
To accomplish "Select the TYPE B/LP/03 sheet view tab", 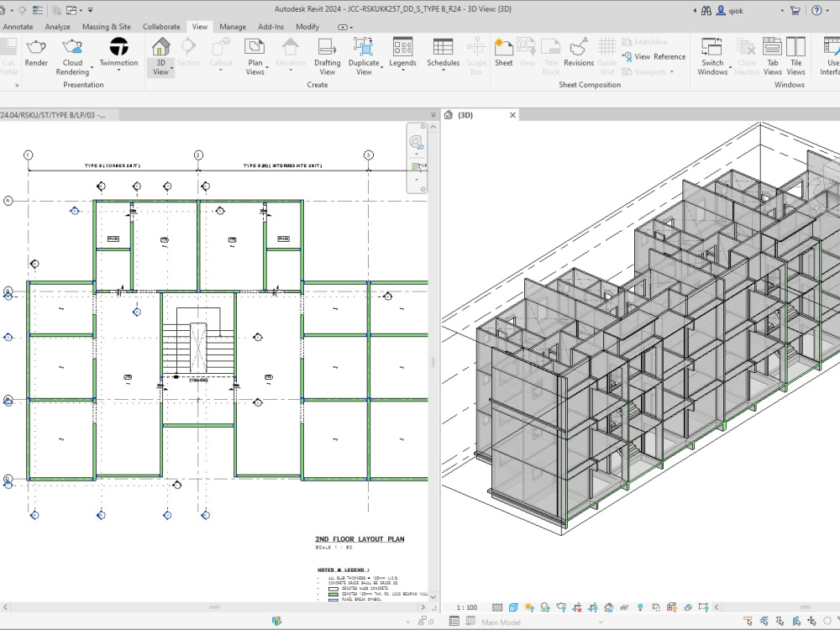I will pyautogui.click(x=59, y=115).
